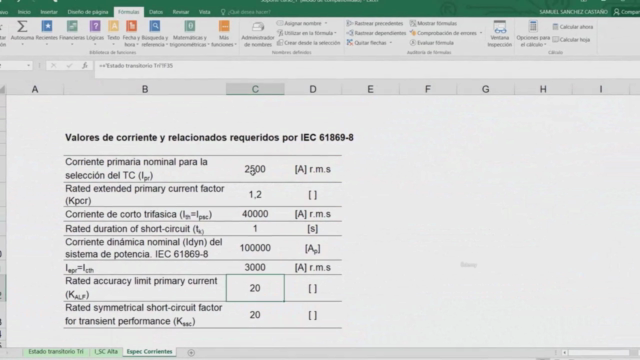640x360 pixels.
Task: Click Rastrear precedentes
Action: click(x=375, y=23)
